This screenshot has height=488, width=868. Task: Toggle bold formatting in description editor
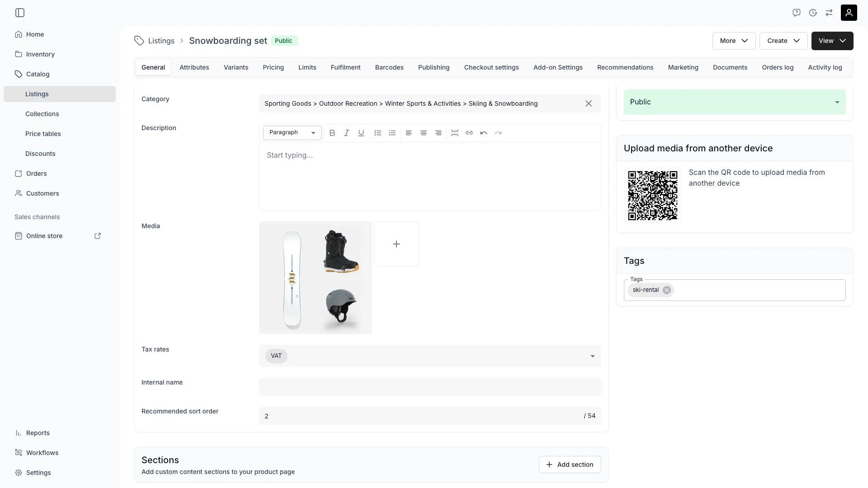(x=332, y=133)
